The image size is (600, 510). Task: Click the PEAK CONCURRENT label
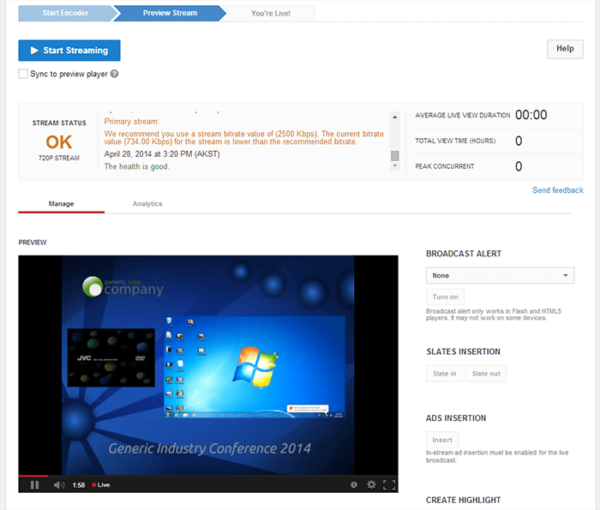coord(445,166)
